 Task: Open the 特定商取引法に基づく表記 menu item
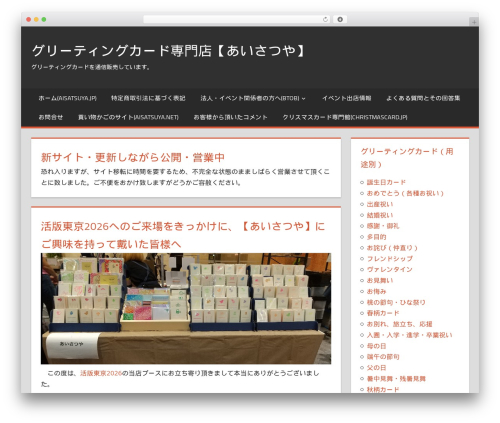click(148, 98)
